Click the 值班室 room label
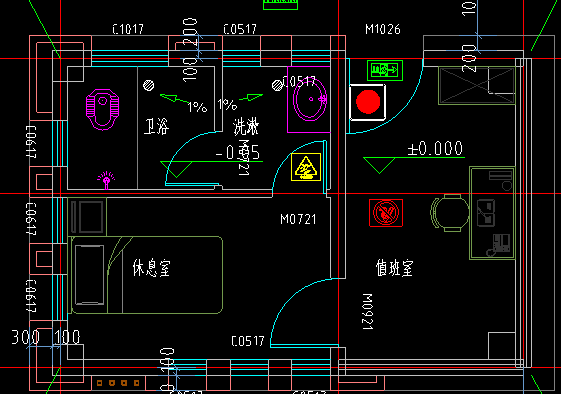This screenshot has height=394, width=561. [394, 268]
